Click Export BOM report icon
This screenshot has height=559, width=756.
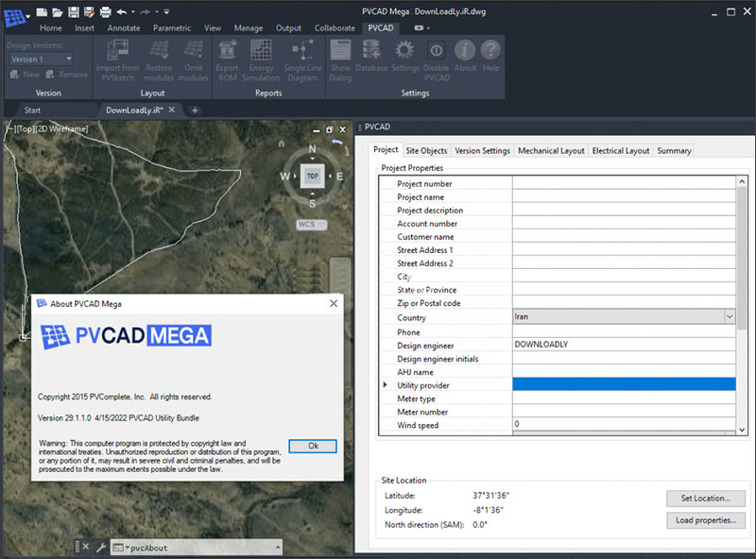227,60
